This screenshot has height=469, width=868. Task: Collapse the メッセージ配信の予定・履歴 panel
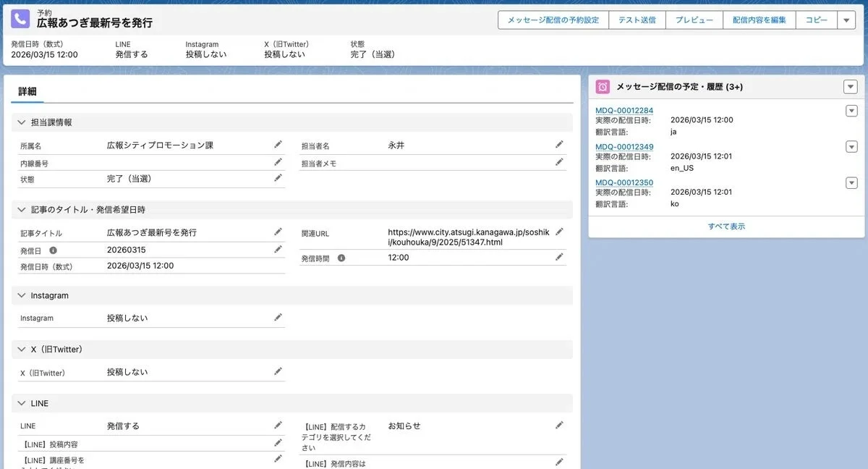(x=851, y=86)
